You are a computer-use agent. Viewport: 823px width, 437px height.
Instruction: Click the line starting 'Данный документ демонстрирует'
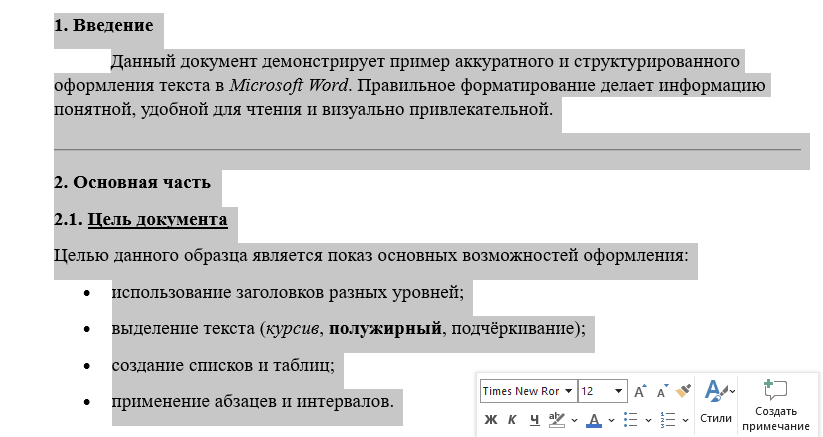425,62
